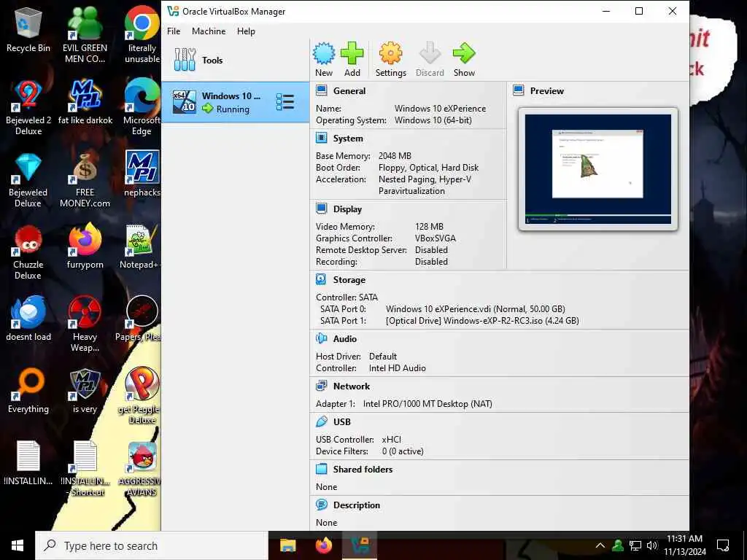Click the Notepad++ desktop icon
The width and height of the screenshot is (747, 560).
(x=140, y=246)
